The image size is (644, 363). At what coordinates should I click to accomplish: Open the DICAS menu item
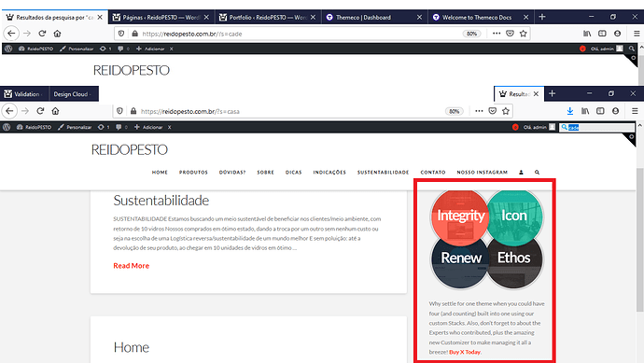[294, 172]
